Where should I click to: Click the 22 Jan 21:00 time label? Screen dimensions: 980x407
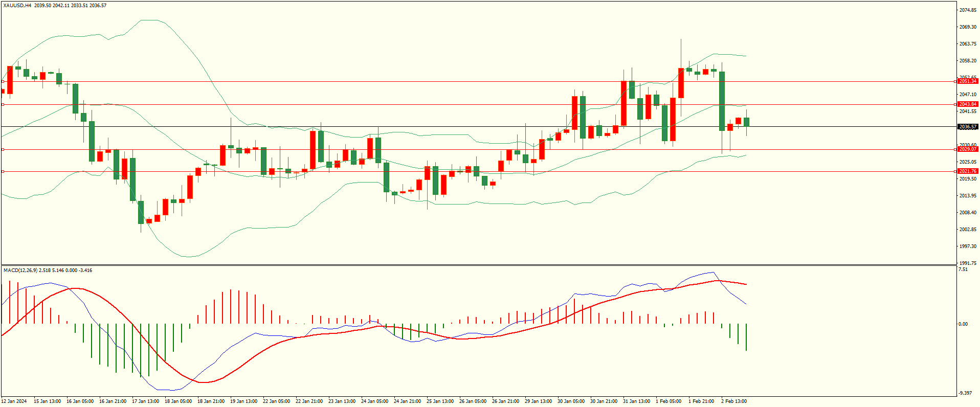click(x=309, y=401)
